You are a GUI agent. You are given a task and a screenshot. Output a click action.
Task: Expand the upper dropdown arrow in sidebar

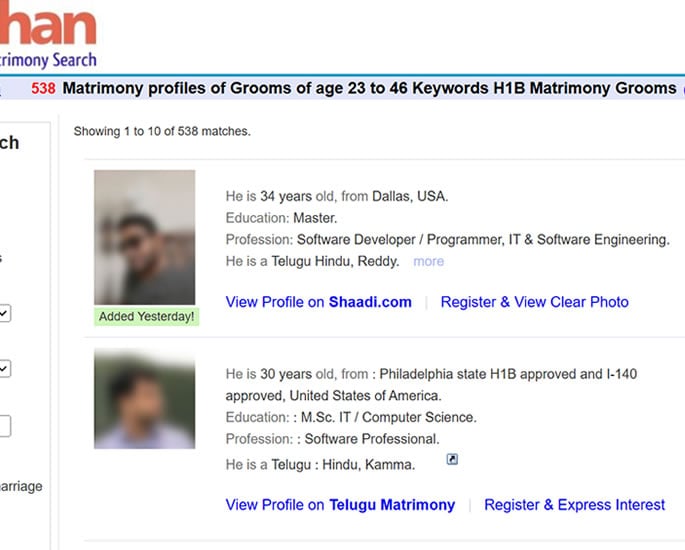pyautogui.click(x=4, y=313)
